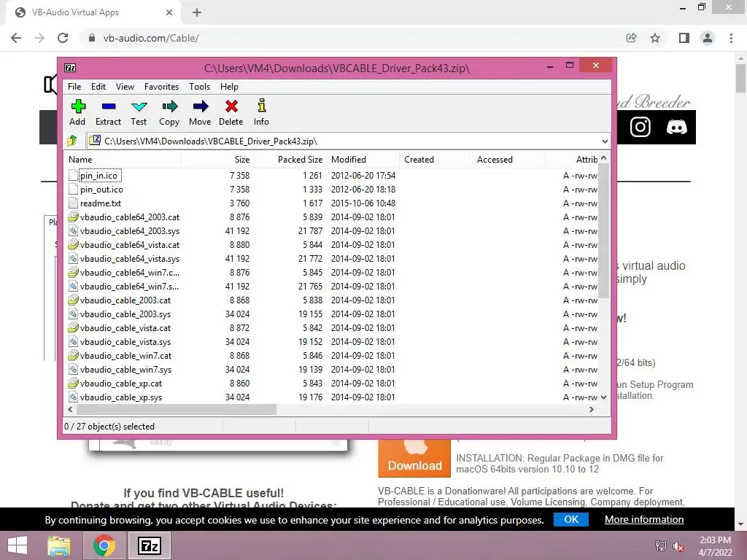Open the Chrome profile avatar
747x560 pixels.
click(708, 38)
